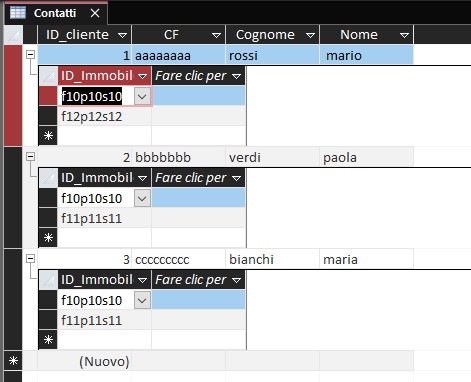Click select-all corner of main Contatti datasheet

point(13,35)
